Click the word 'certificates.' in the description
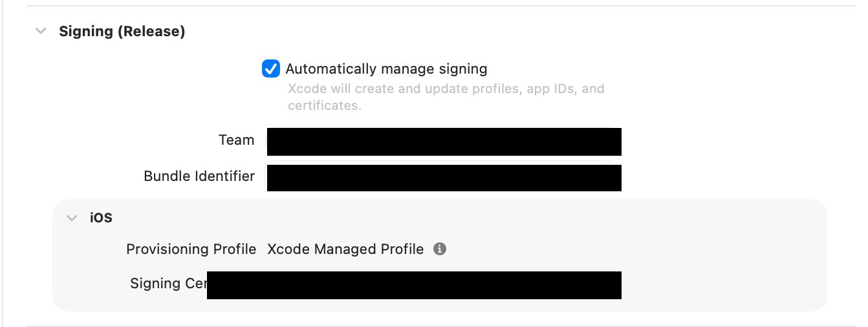Viewport: 868px width, 327px height. coord(324,105)
